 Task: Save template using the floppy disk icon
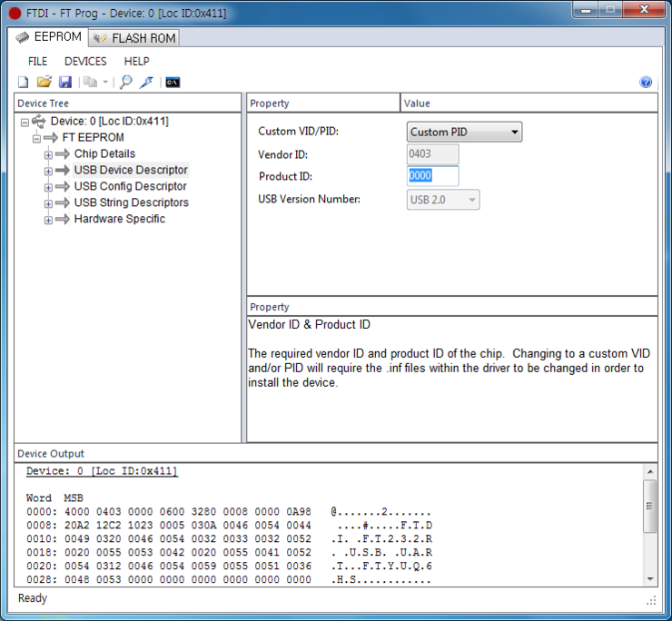[x=65, y=82]
